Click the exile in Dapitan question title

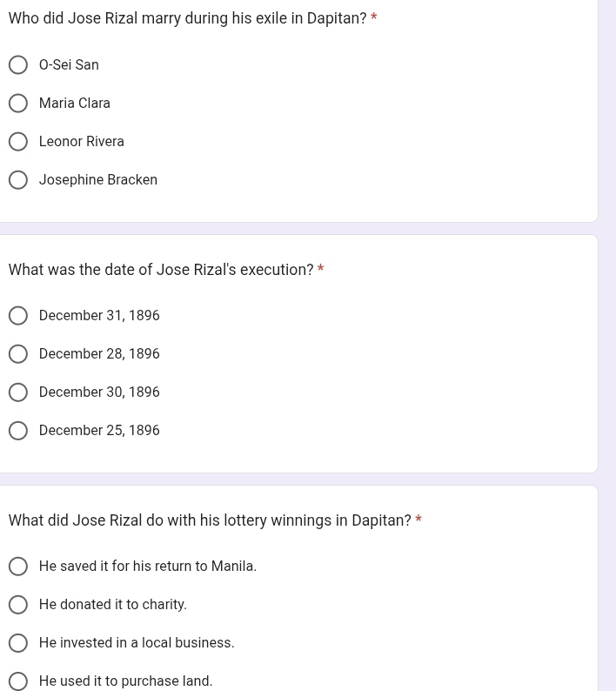[187, 18]
